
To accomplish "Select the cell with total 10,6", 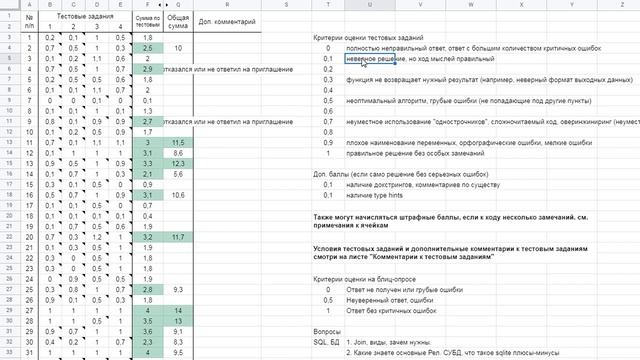I will 178,195.
